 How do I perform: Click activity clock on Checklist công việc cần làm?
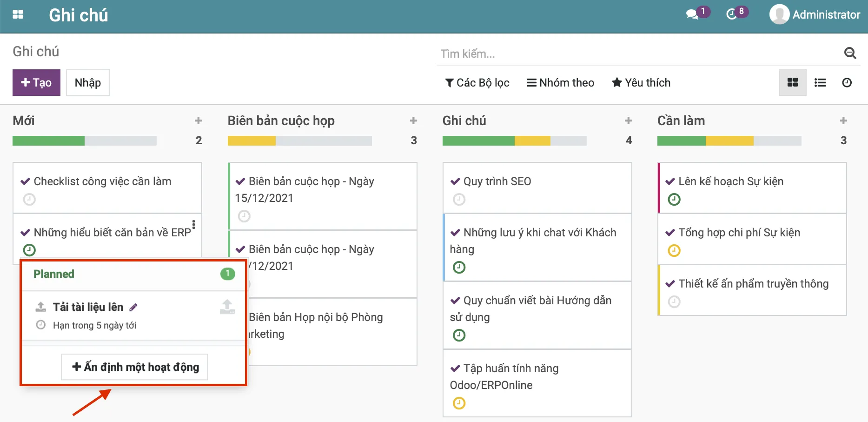coord(29,200)
